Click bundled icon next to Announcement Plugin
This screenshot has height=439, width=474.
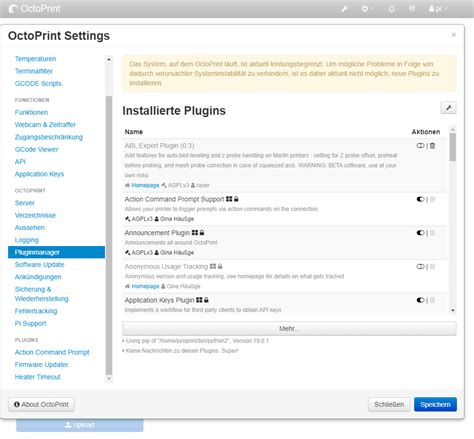tap(195, 233)
